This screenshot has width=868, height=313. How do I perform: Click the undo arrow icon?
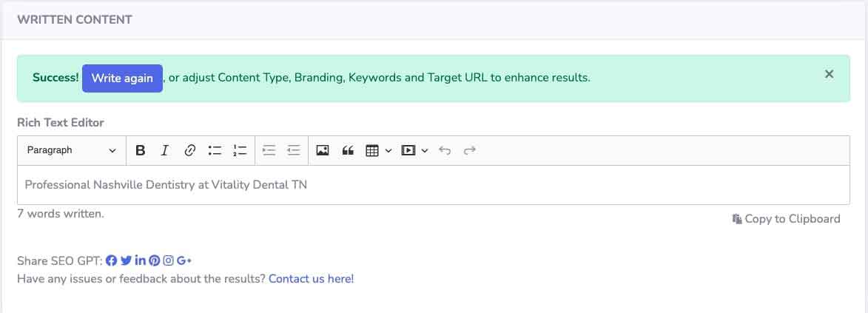pyautogui.click(x=445, y=151)
